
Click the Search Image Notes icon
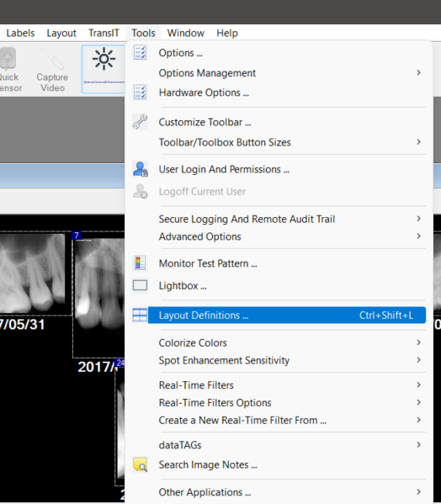click(x=141, y=464)
